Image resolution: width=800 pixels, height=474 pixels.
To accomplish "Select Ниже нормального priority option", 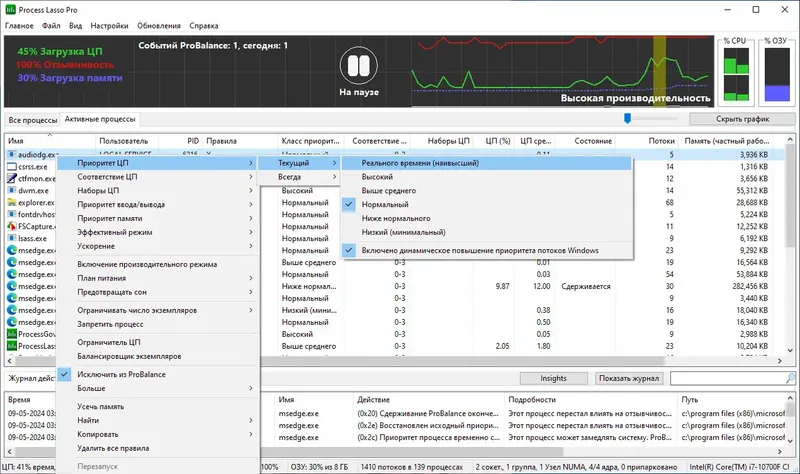I will click(487, 218).
